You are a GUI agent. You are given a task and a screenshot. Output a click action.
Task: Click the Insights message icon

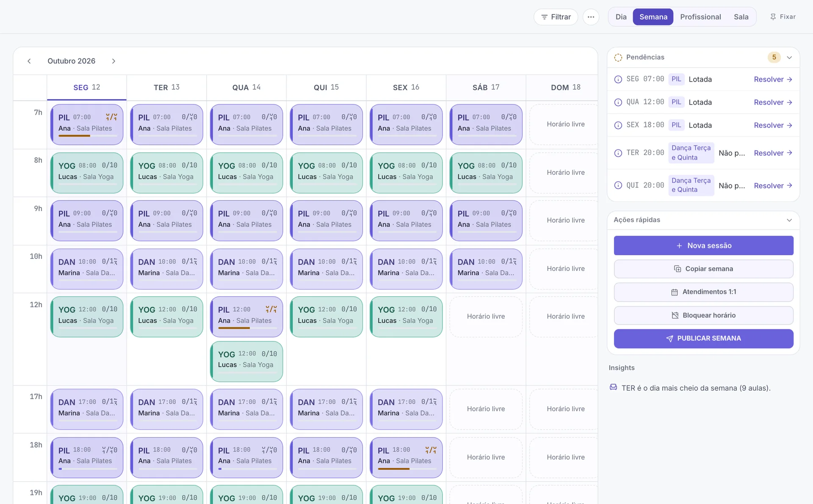pyautogui.click(x=613, y=387)
